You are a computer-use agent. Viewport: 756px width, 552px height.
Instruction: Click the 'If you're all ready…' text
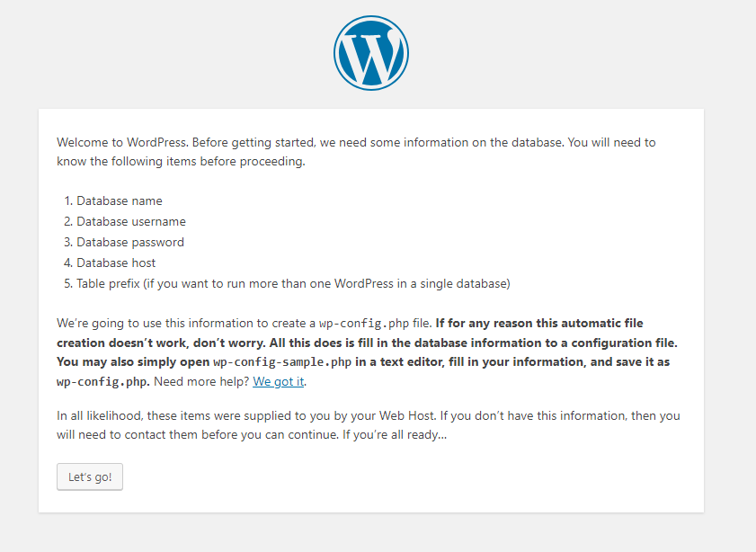[395, 435]
